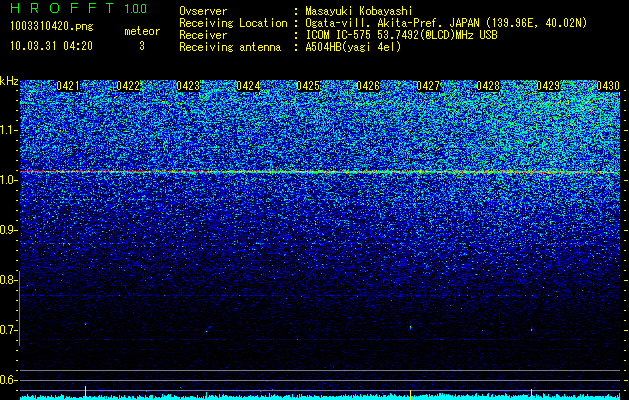Click the date stamp 10.03.31 04:20
629x400 pixels.
click(x=51, y=46)
